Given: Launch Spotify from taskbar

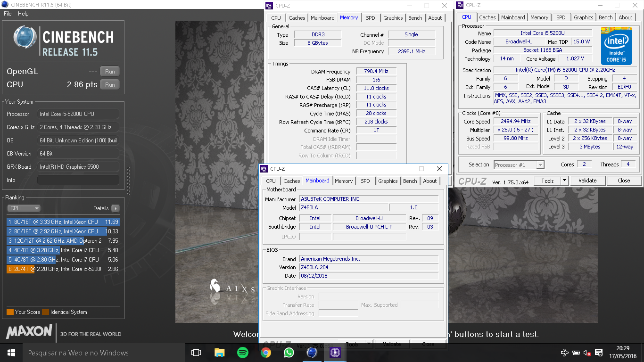Looking at the screenshot, I should 242,353.
